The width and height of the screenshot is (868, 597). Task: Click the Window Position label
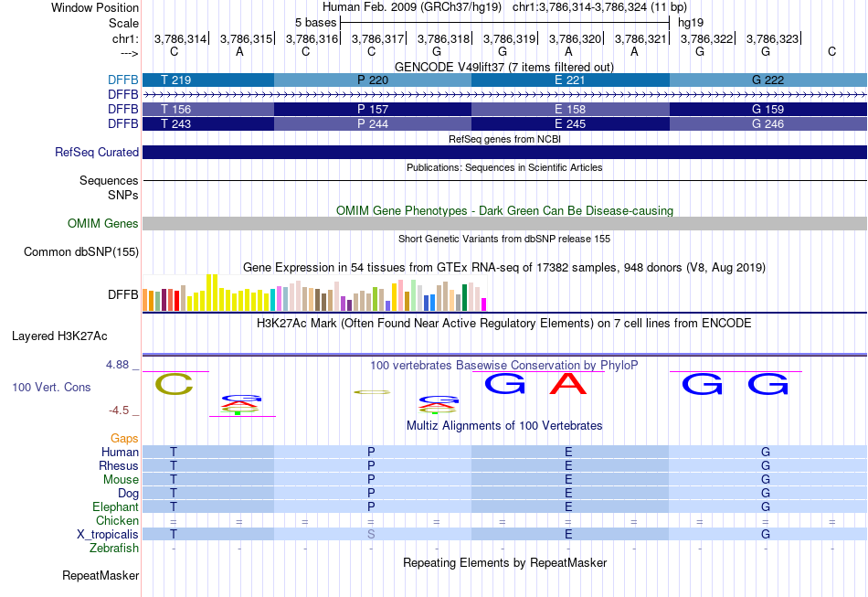95,7
